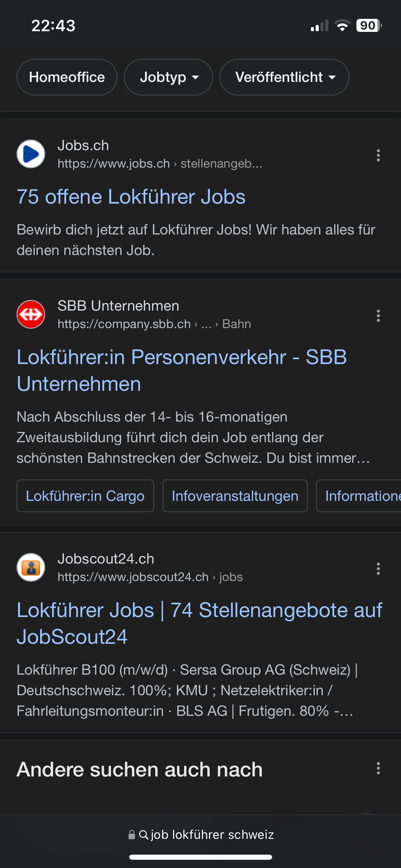401x868 pixels.
Task: Open options for Andere suchen auch nach
Action: tap(378, 768)
